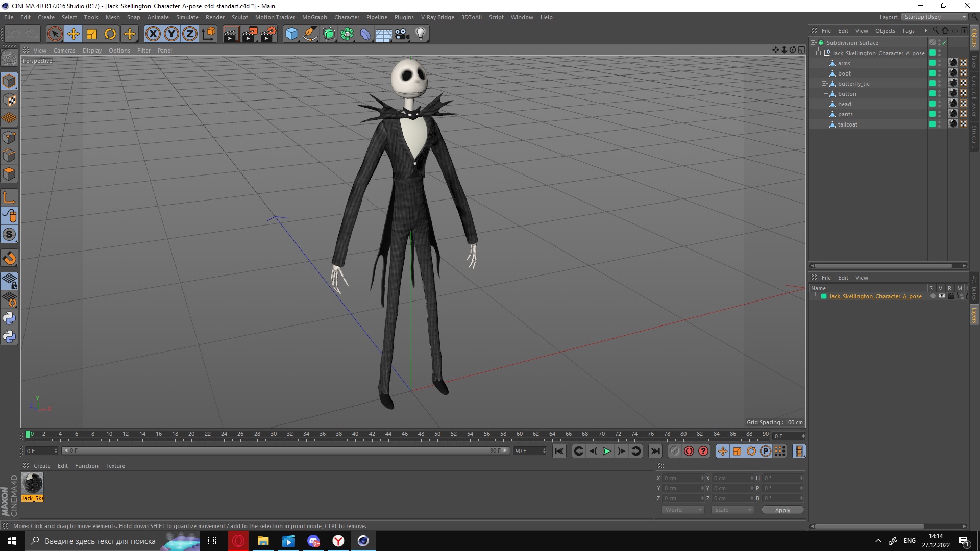Image resolution: width=980 pixels, height=551 pixels.
Task: Add a Floor environment object
Action: (384, 34)
